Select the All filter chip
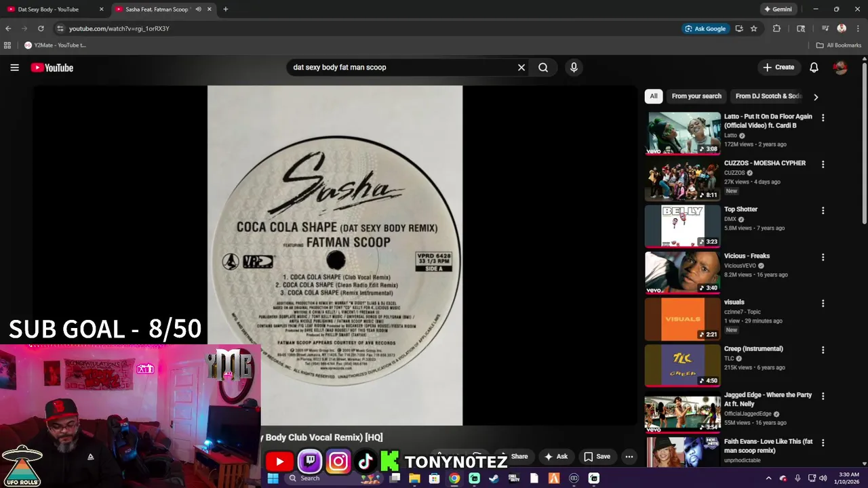868x488 pixels. [654, 96]
